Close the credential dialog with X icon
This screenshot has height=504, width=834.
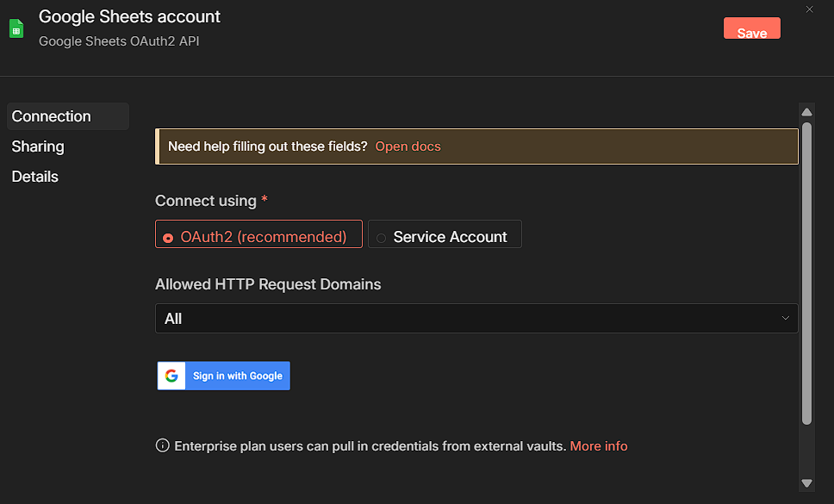pyautogui.click(x=809, y=9)
